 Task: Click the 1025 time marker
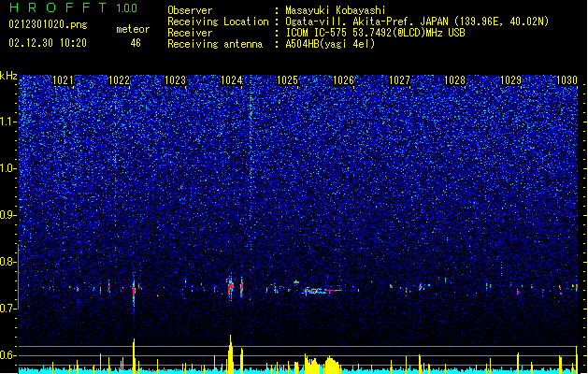[x=287, y=80]
